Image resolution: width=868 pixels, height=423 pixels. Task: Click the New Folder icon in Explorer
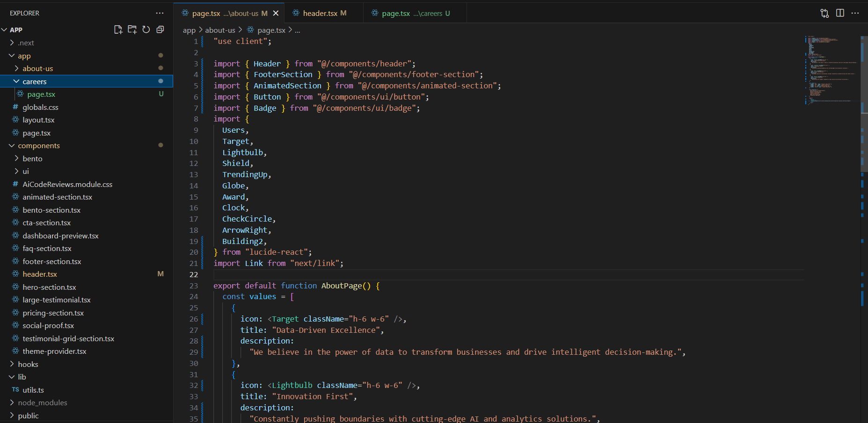(132, 29)
